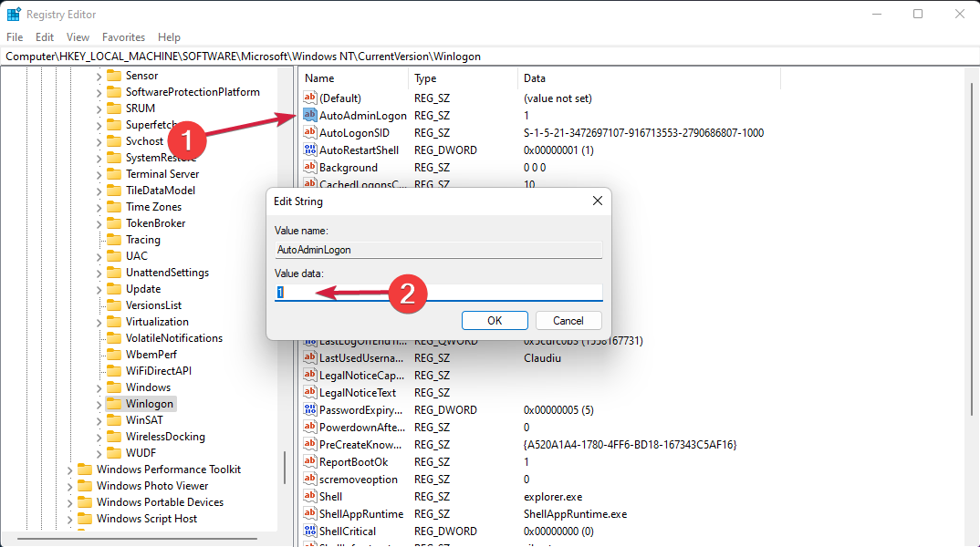The height and width of the screenshot is (547, 980).
Task: Expand the Windows Portable Devices key
Action: pyautogui.click(x=70, y=502)
